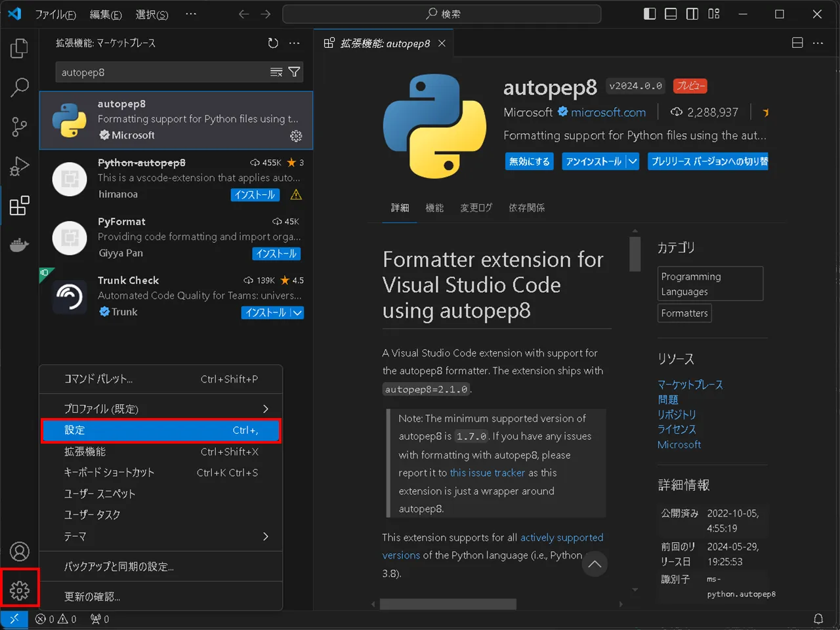This screenshot has width=840, height=630.
Task: Open the Accounts icon
Action: point(19,551)
